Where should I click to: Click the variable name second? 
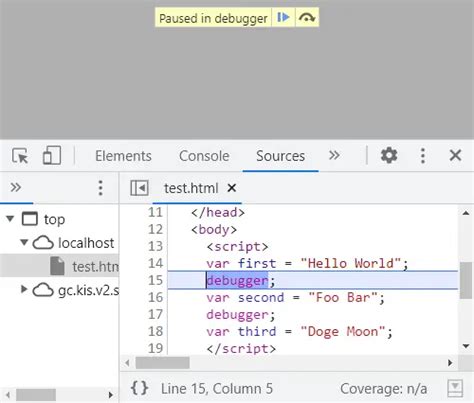(261, 298)
